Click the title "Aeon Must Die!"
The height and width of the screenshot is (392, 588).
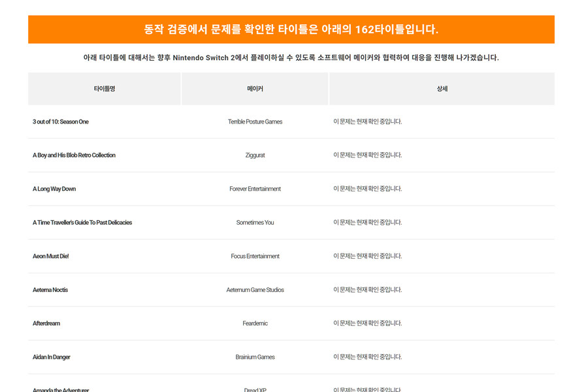(x=50, y=256)
